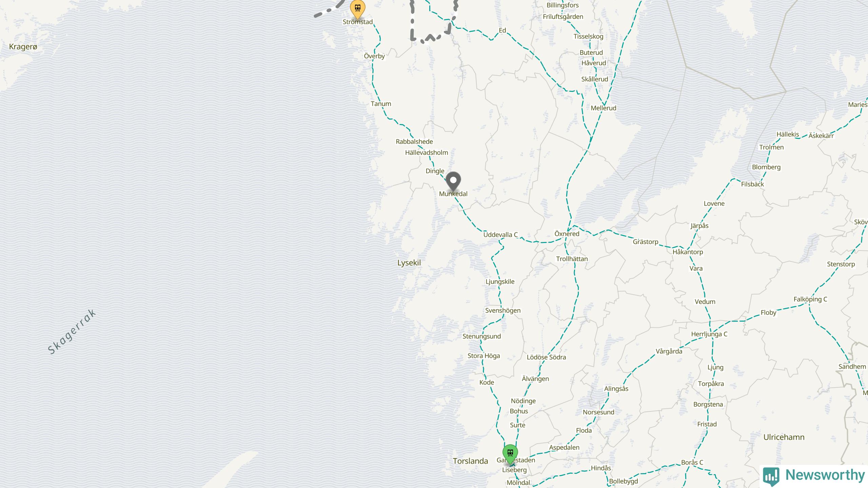The width and height of the screenshot is (868, 488).
Task: Click the Newsworthy logo icon
Action: point(771,476)
